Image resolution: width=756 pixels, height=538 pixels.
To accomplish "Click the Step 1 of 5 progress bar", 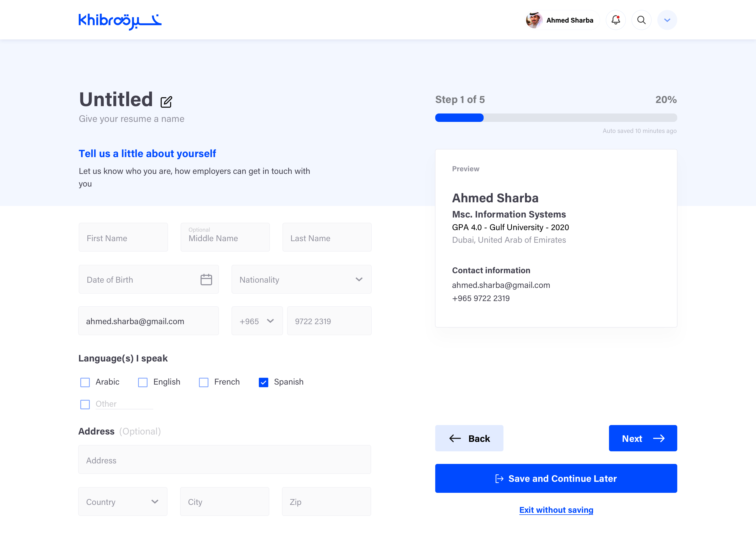I will (556, 118).
